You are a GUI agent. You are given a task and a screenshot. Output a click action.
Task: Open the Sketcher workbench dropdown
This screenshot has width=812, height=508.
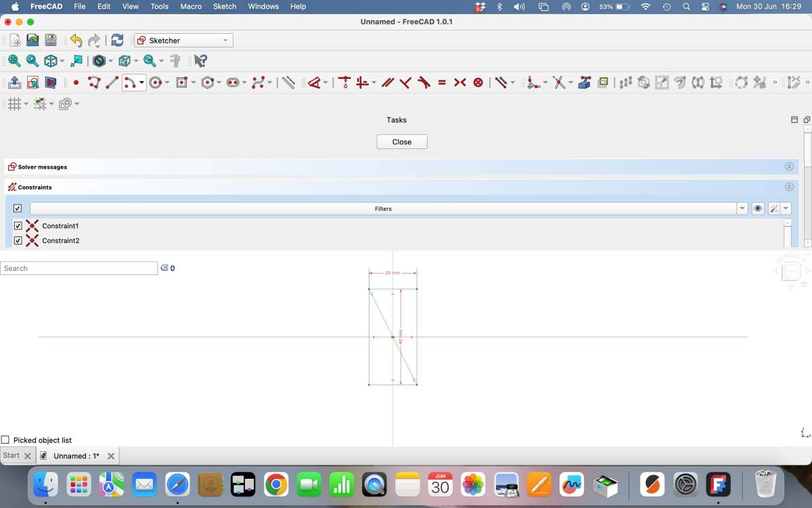tap(183, 41)
